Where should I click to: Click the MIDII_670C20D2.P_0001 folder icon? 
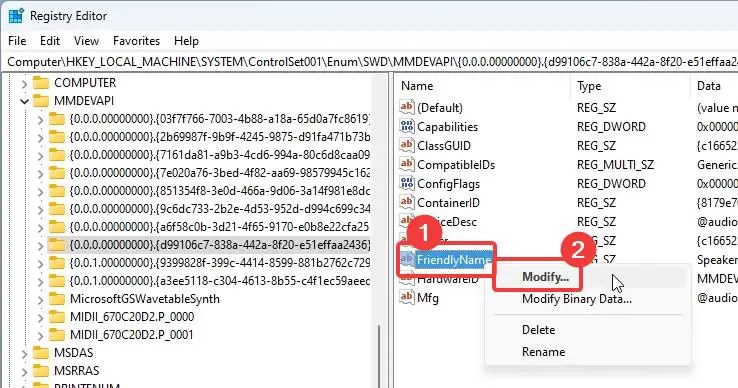coord(57,334)
